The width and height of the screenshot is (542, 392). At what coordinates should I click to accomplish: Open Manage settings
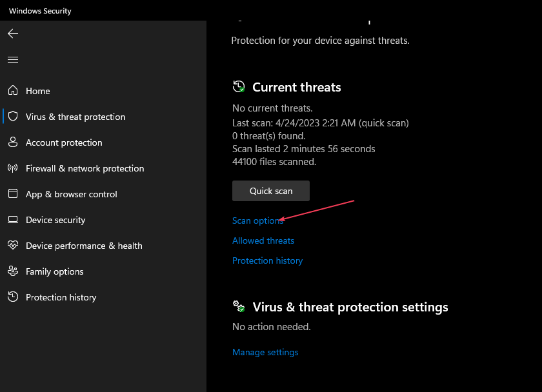pos(265,352)
